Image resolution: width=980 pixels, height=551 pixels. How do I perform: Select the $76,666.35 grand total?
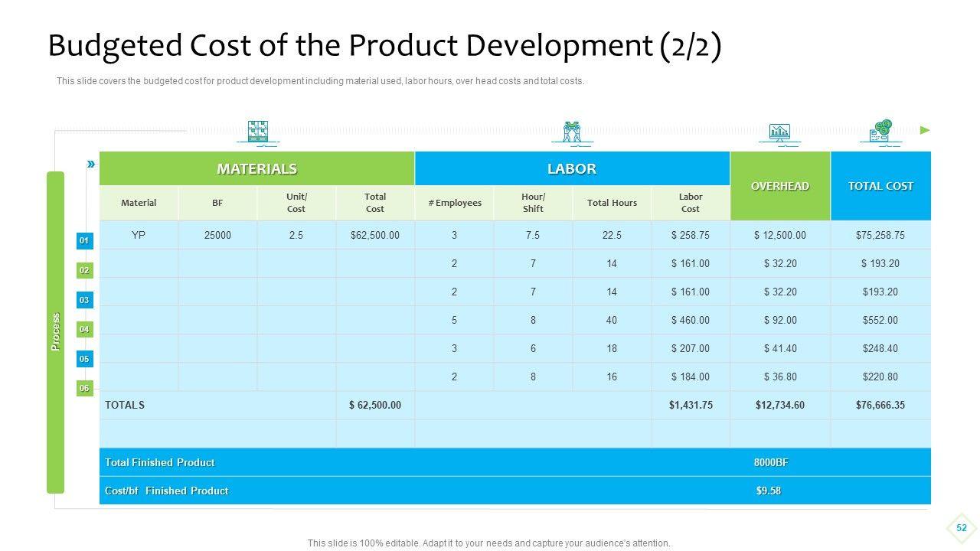pos(880,405)
